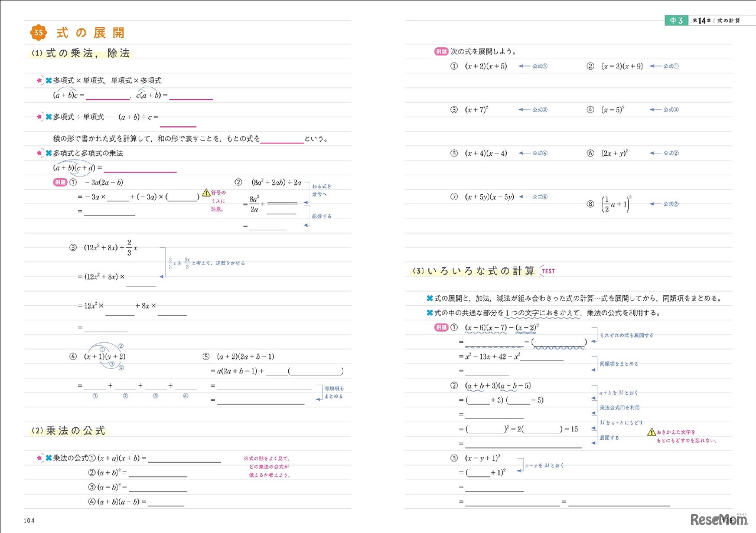Viewport: 756px width, 533px height.
Task: Click the green 中3 grade tab
Action: click(677, 20)
